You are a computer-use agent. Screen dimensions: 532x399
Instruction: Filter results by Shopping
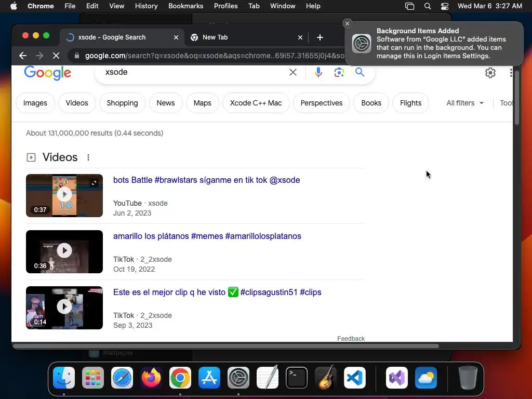pyautogui.click(x=122, y=103)
